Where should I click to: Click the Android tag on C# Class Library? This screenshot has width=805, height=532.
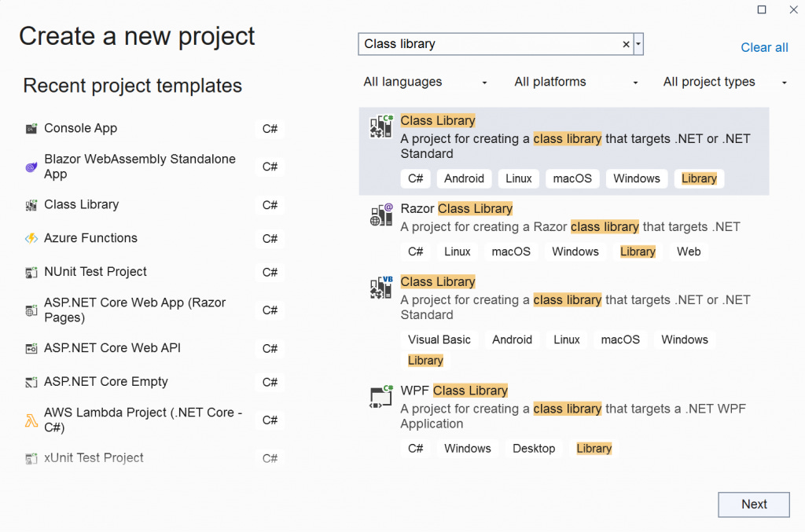tap(464, 178)
